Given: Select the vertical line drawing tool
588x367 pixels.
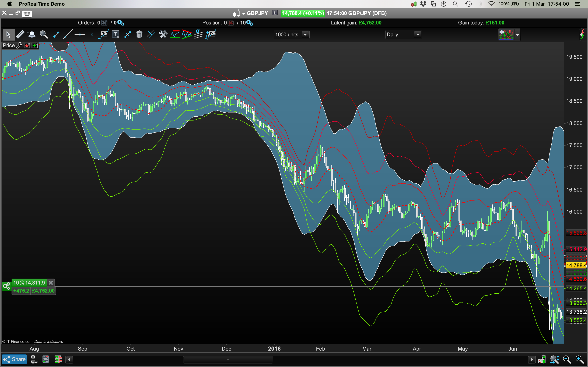Looking at the screenshot, I should (x=92, y=34).
